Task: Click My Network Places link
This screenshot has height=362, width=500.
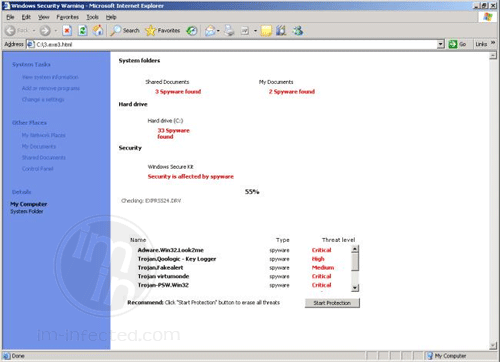Action: (43, 135)
